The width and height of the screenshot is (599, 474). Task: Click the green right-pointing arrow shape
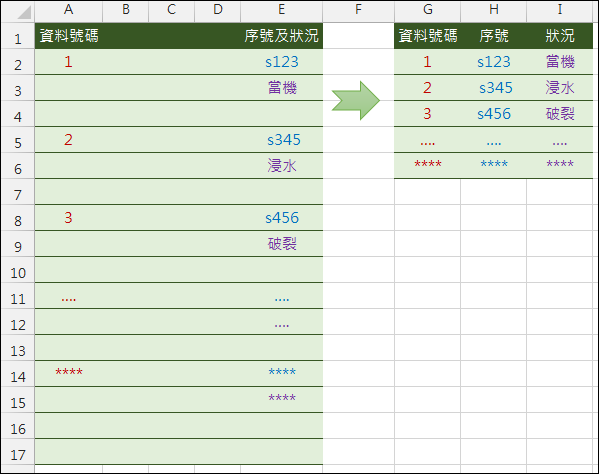(356, 100)
